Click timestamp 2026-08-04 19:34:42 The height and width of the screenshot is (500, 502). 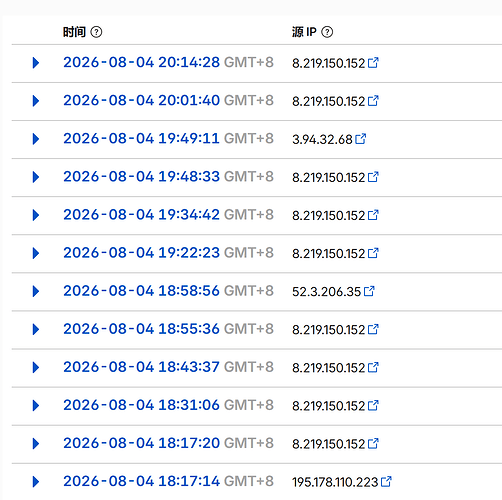pos(141,215)
